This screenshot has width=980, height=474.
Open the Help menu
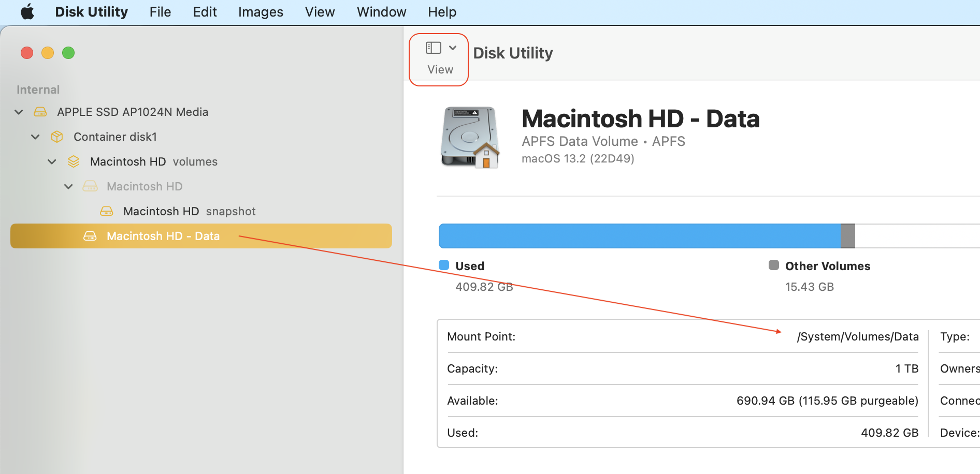tap(442, 12)
